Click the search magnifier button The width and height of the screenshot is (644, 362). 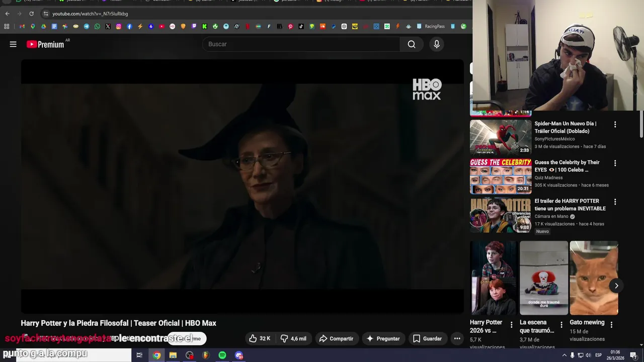(x=412, y=44)
